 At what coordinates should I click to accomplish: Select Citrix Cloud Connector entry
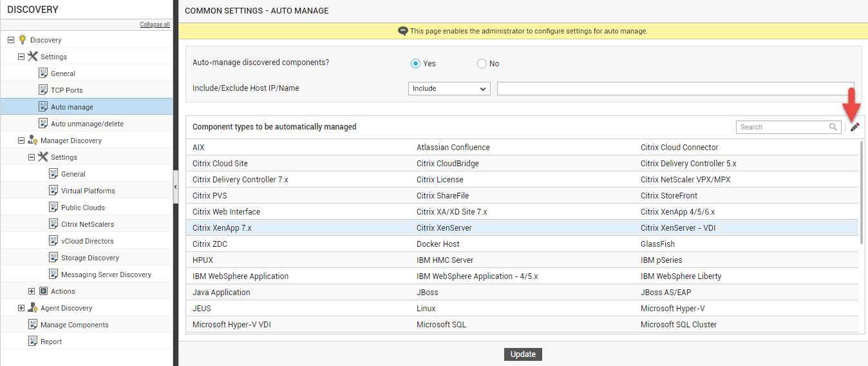pos(679,148)
